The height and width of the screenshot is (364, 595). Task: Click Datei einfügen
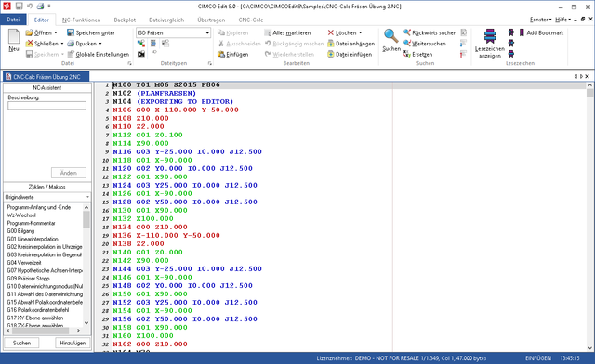click(350, 54)
